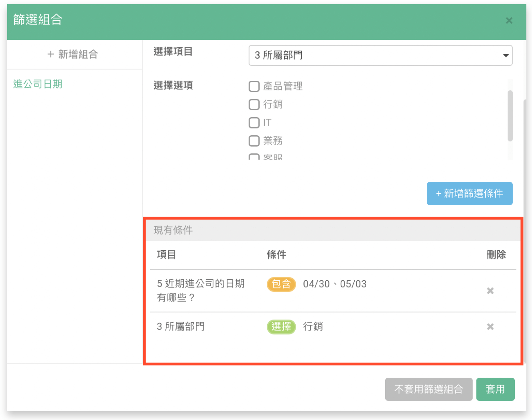Apply the filter with 套用
Viewport: 532px width, 420px height.
[495, 389]
